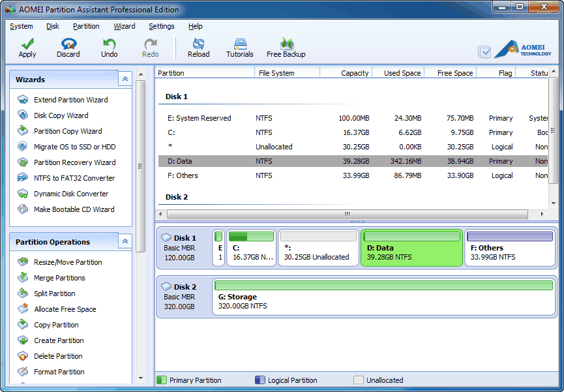Select the Unallocated 30.25GB row
Image resolution: width=564 pixels, height=392 pixels.
[x=353, y=147]
